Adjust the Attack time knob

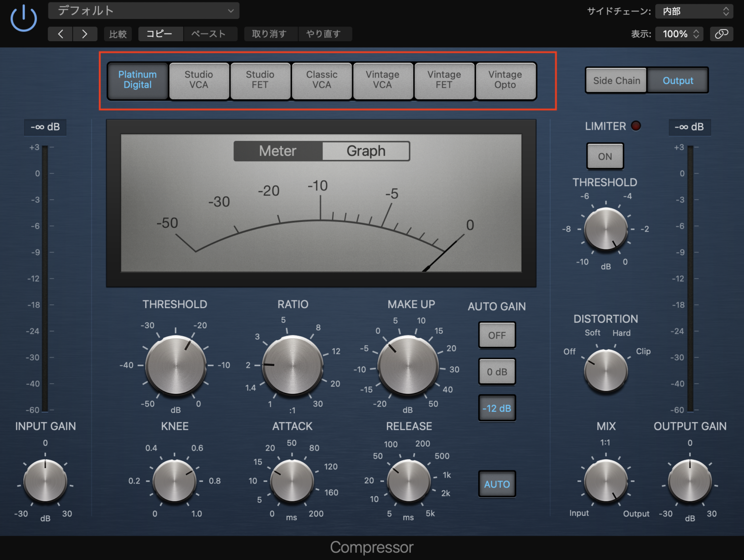291,482
